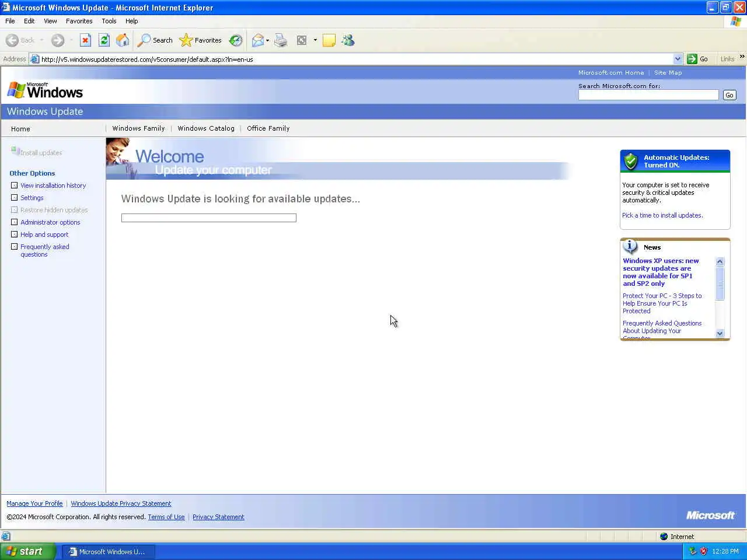Open the Tools menu

pyautogui.click(x=109, y=21)
